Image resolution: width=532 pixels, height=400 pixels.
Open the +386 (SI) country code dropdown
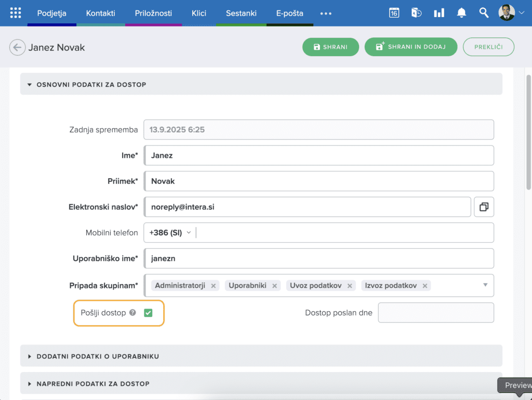pyautogui.click(x=170, y=233)
